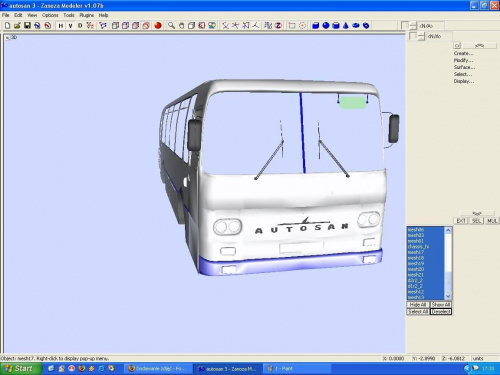Click the second-row spinner below the toolbar

422,36
